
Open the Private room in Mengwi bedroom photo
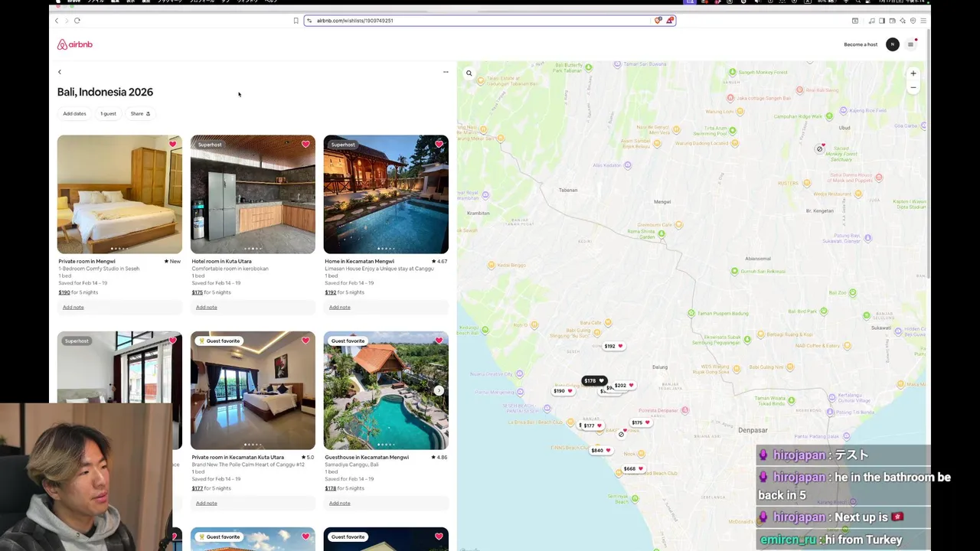[x=119, y=194]
